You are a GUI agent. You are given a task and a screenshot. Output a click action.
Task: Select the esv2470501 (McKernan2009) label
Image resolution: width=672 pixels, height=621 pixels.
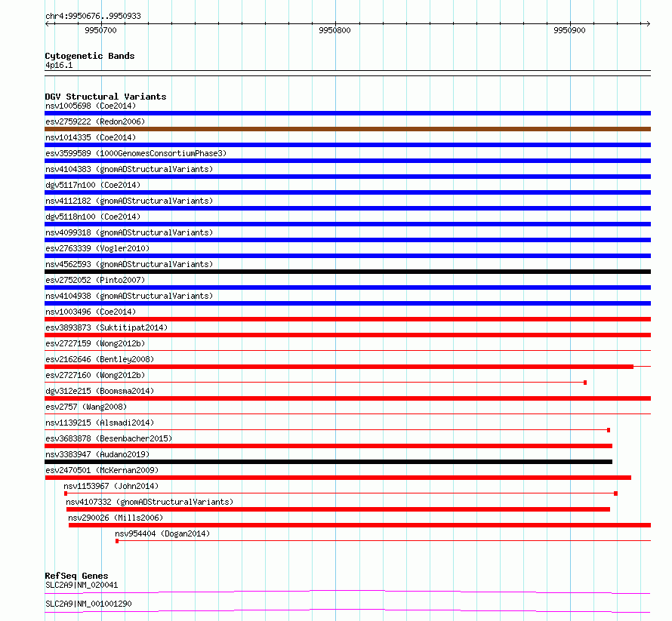(102, 470)
